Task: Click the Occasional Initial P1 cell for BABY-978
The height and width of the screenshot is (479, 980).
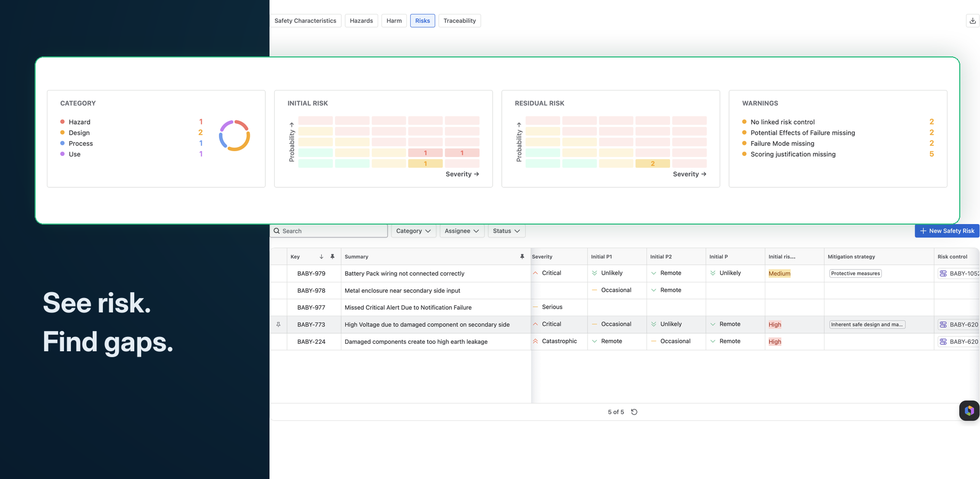Action: pyautogui.click(x=617, y=290)
